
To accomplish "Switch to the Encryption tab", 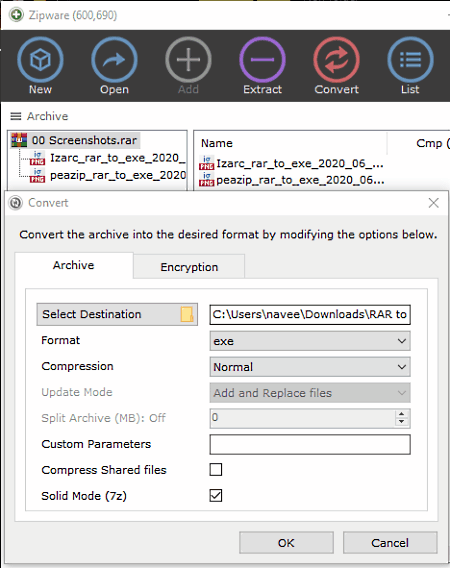I will point(189,267).
